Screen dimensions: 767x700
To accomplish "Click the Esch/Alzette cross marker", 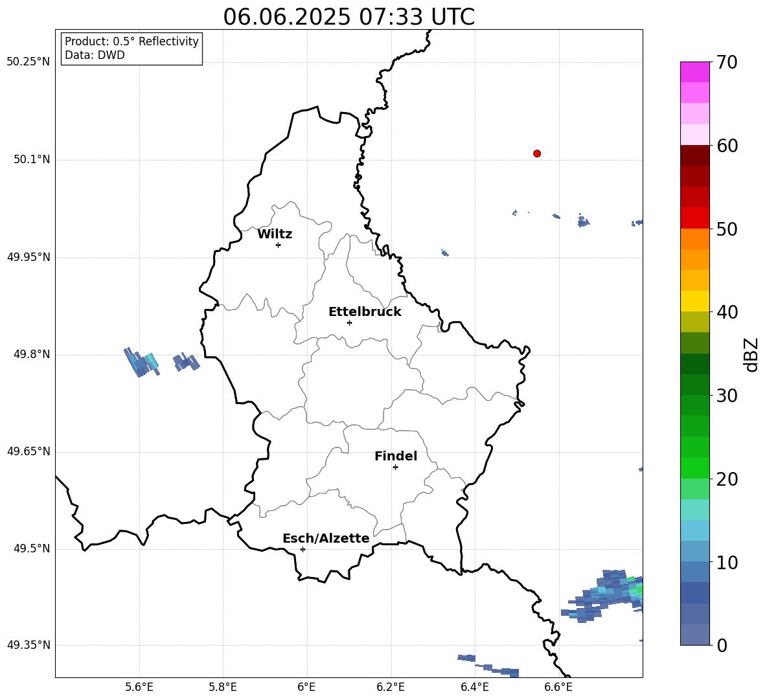I will [x=303, y=549].
